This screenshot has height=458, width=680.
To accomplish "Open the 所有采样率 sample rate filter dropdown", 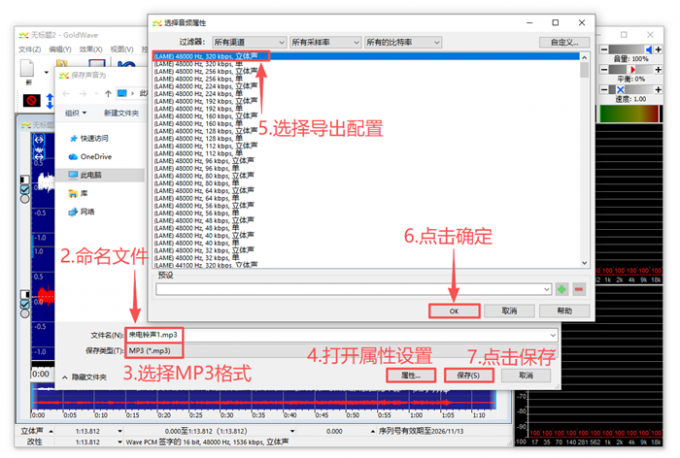I will point(325,42).
